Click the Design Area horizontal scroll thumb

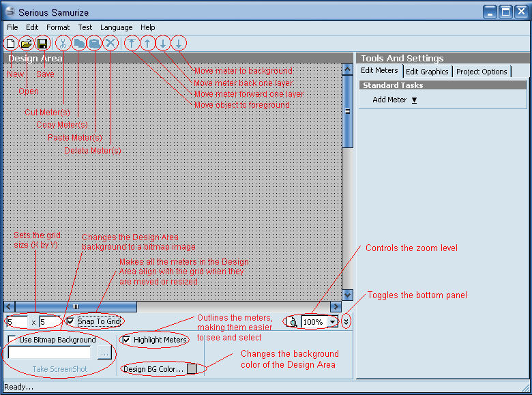tap(76, 307)
